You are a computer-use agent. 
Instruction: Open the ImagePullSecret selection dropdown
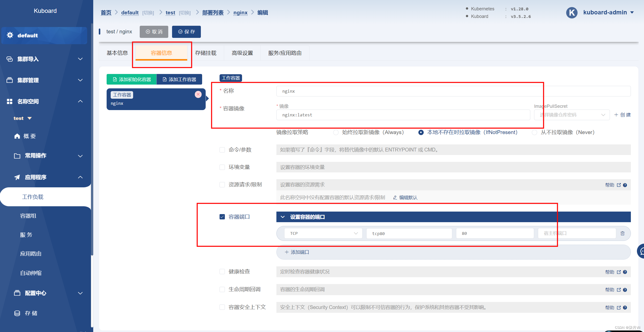(572, 115)
